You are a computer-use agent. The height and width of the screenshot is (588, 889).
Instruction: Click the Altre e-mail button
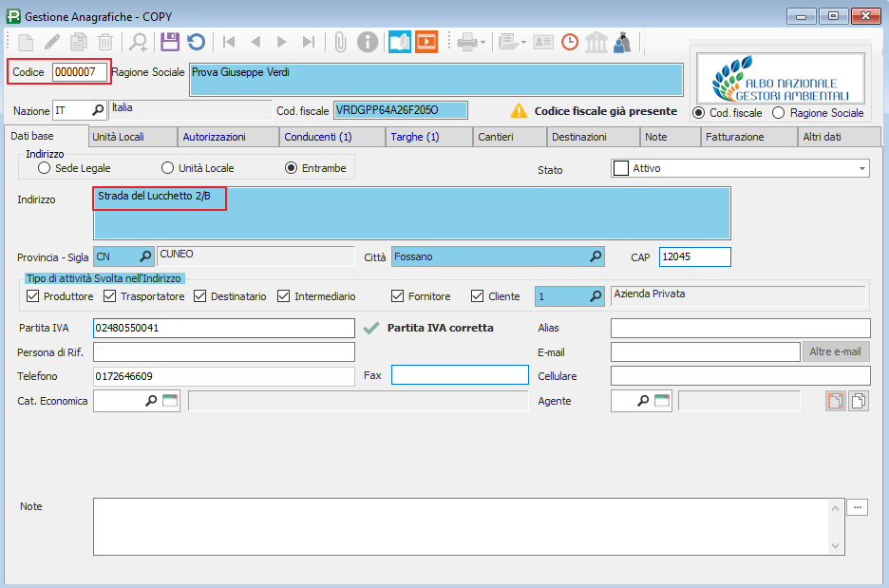[836, 352]
